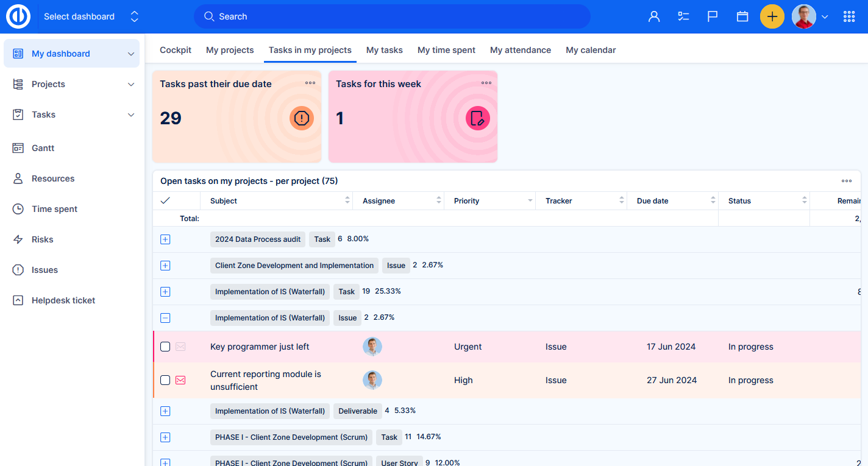Open the 'Key programmer just left' task link
The width and height of the screenshot is (868, 466).
click(260, 347)
